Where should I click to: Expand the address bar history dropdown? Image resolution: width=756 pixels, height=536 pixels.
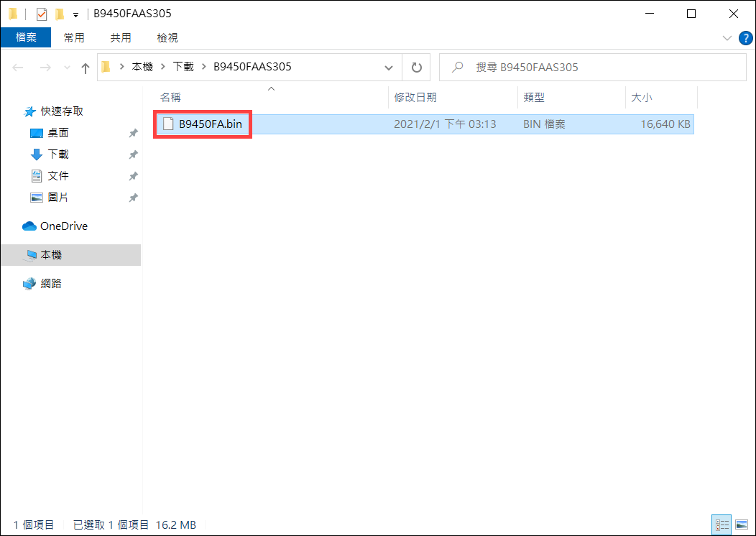coord(389,68)
